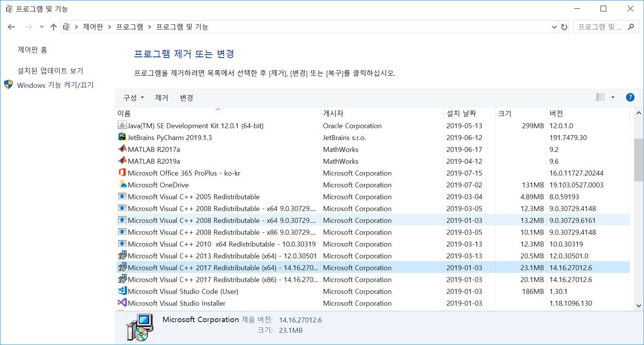The image size is (644, 345).
Task: Open the view options dropdown arrow
Action: [x=613, y=97]
